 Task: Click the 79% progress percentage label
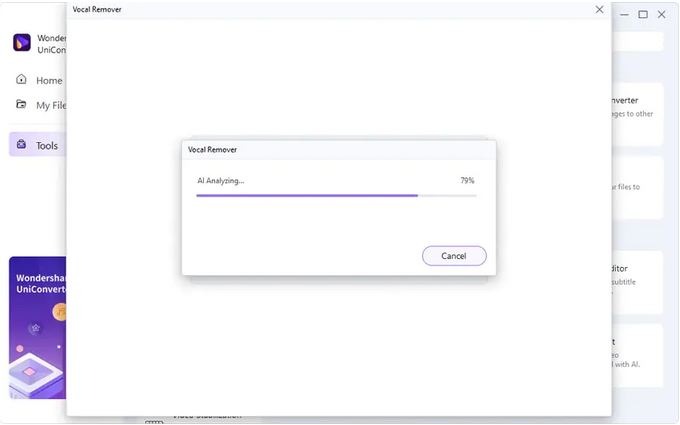click(468, 180)
